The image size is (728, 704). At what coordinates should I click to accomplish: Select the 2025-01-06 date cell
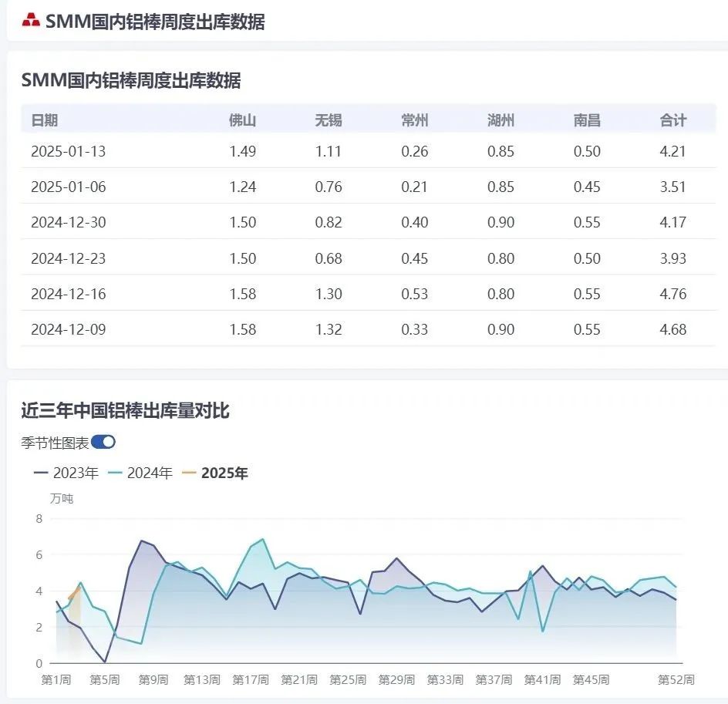point(68,187)
